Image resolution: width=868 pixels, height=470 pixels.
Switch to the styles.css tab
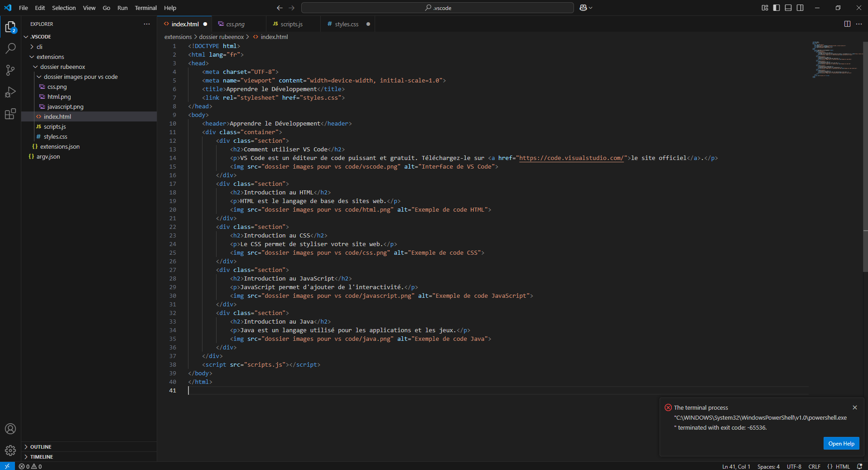pos(347,24)
